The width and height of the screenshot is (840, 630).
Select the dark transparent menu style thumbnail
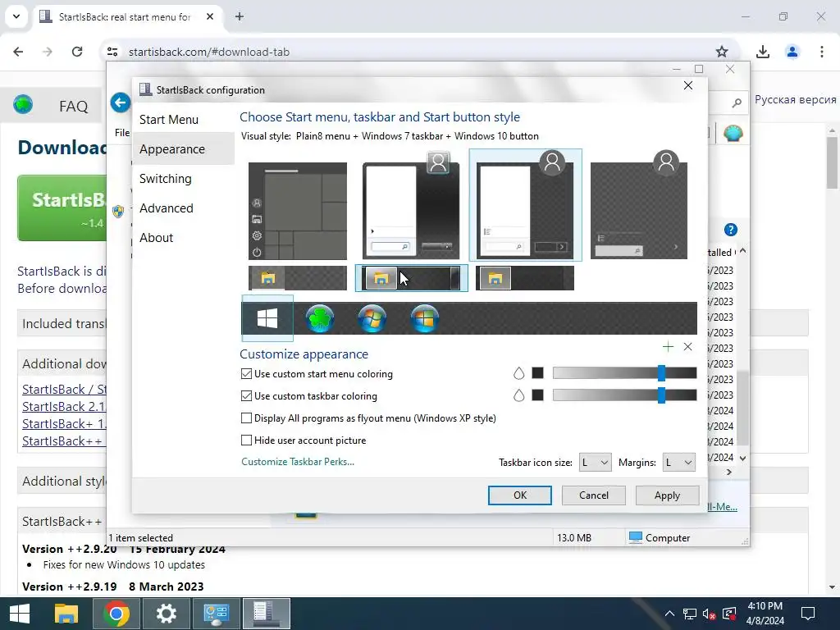pos(639,206)
